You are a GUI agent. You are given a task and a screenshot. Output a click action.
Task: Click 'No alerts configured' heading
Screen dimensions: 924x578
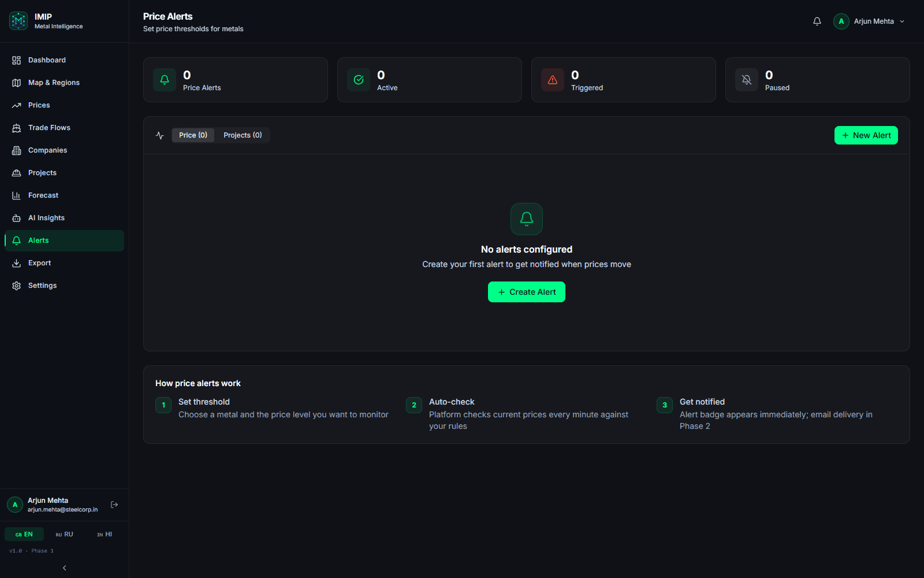527,249
